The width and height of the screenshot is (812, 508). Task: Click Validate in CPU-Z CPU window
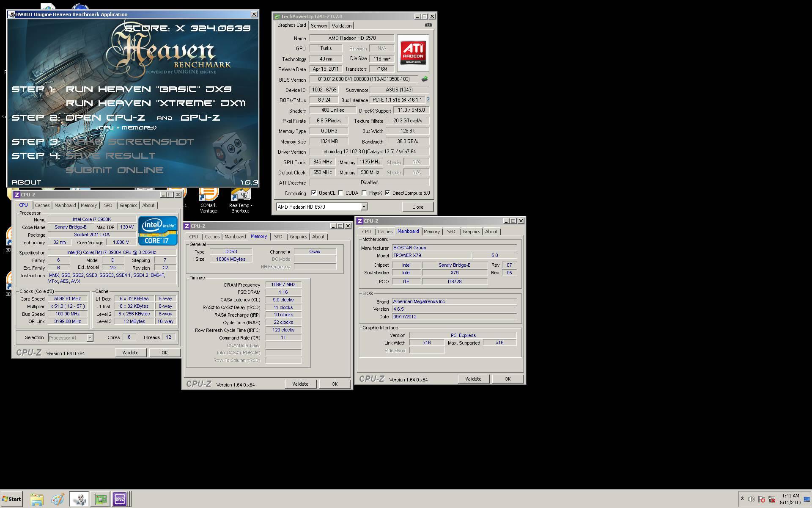click(x=130, y=353)
